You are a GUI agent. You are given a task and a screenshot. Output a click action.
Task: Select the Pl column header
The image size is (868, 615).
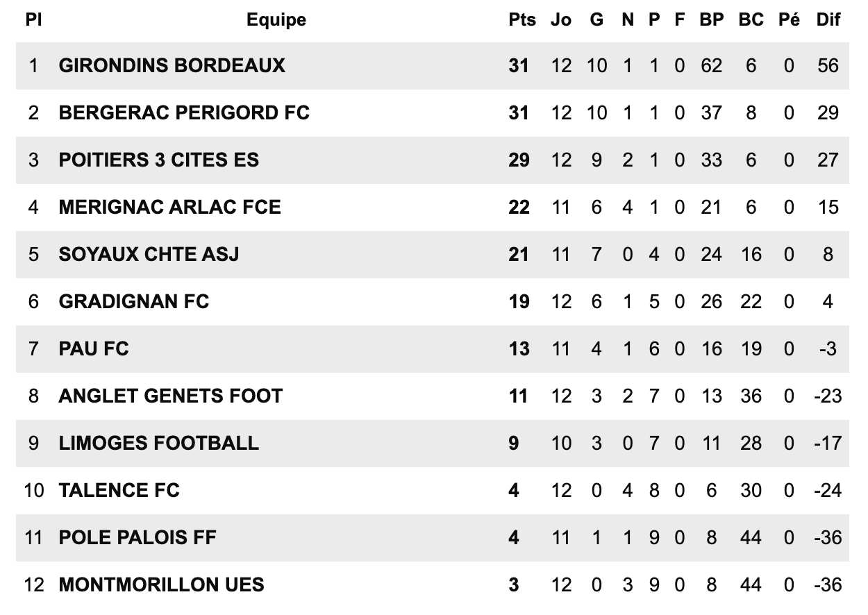pos(33,20)
